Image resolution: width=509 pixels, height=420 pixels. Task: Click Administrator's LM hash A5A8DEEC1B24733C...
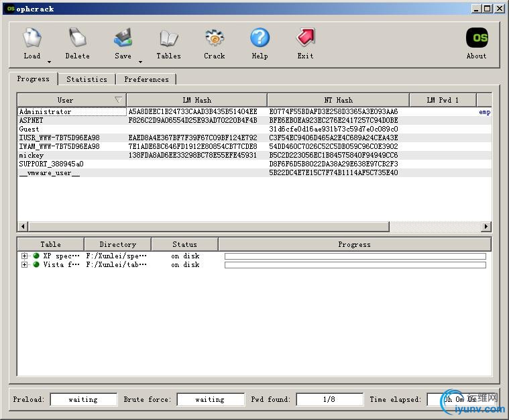(x=193, y=111)
